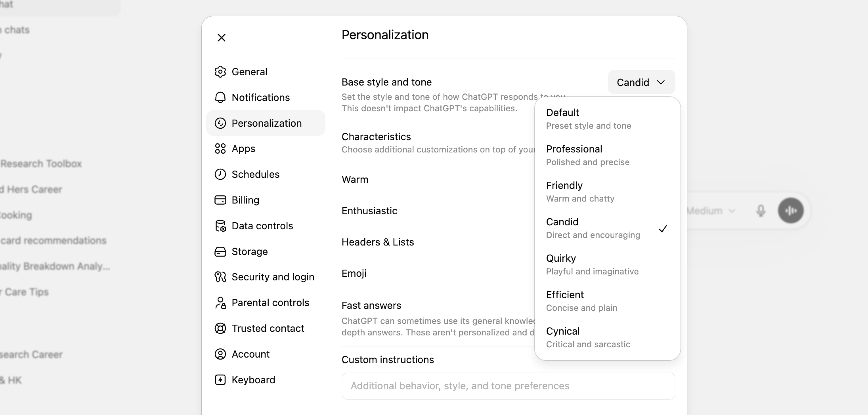The width and height of the screenshot is (868, 415).
Task: Click the microphone dictation icon
Action: click(x=761, y=211)
